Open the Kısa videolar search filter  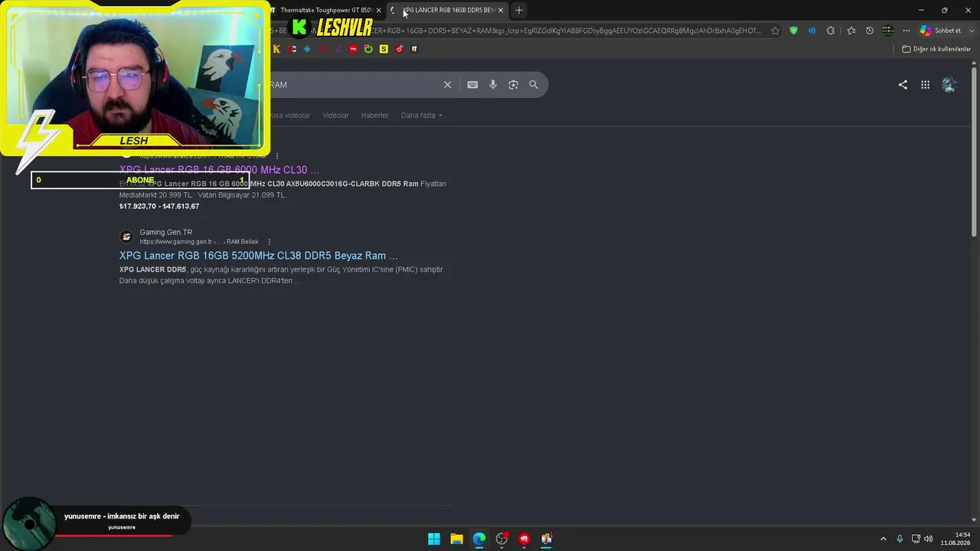point(289,116)
